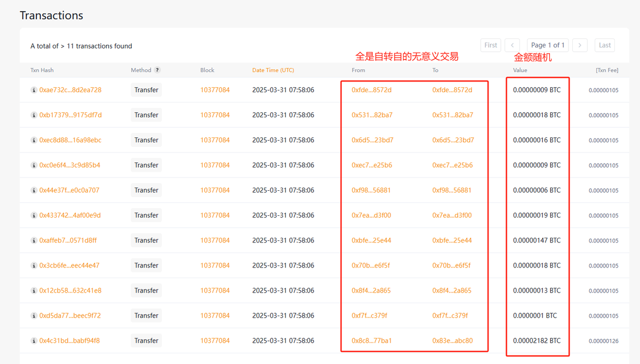Click the Page 1 of 1 indicator

(x=548, y=45)
